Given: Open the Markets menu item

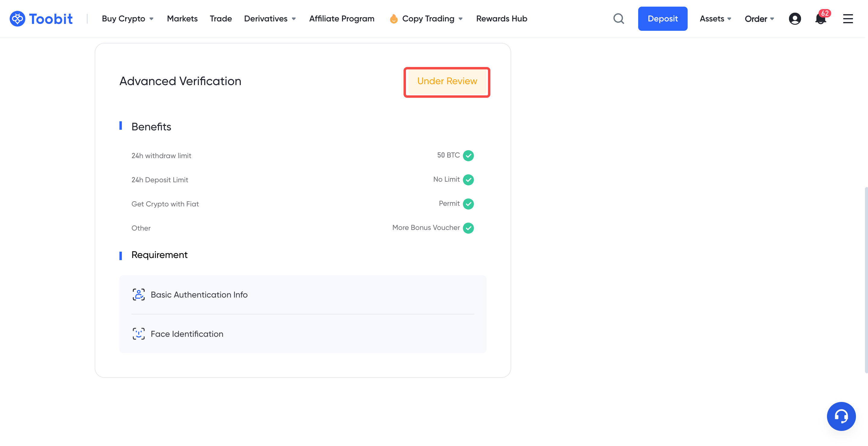Looking at the screenshot, I should point(182,18).
